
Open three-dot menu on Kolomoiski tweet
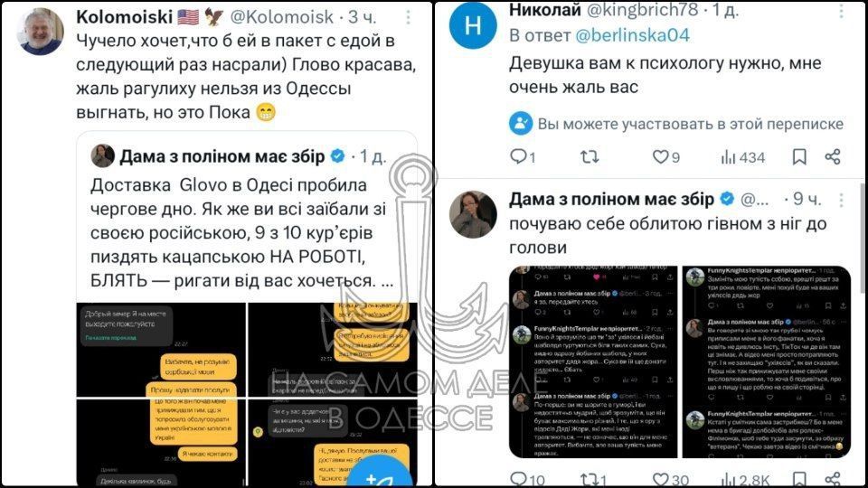(x=408, y=17)
